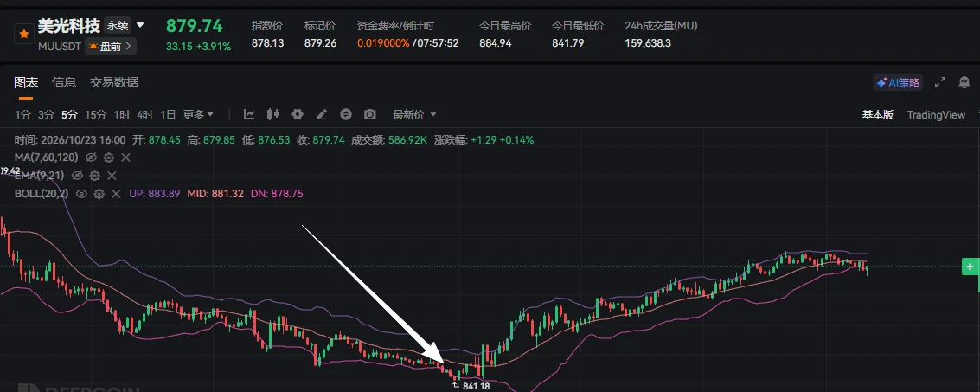Switch to the 图表 tab
This screenshot has height=392, width=980.
[x=26, y=82]
